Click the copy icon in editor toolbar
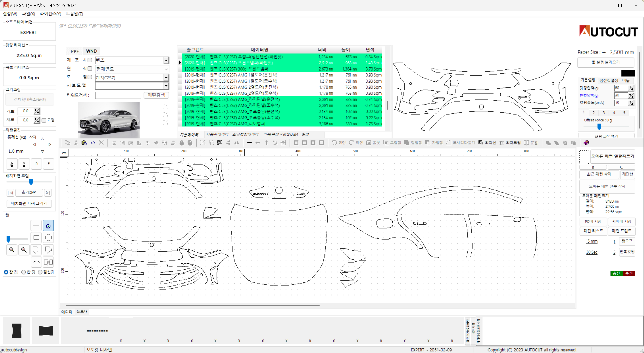The height and width of the screenshot is (353, 644). [67, 143]
